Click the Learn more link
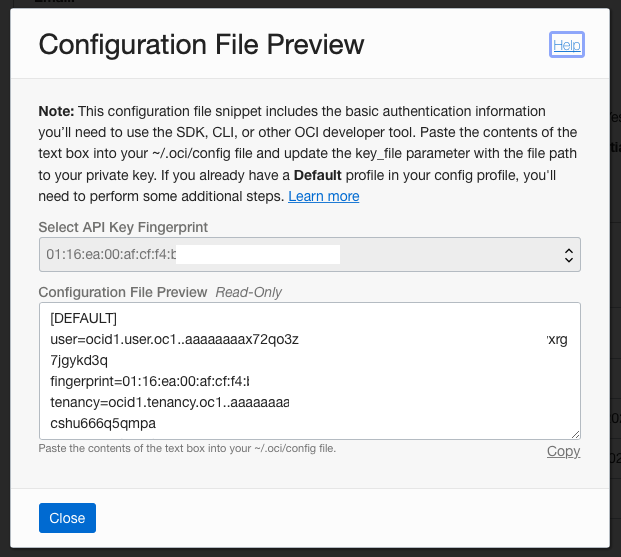Viewport: 621px width, 557px height. coord(323,196)
